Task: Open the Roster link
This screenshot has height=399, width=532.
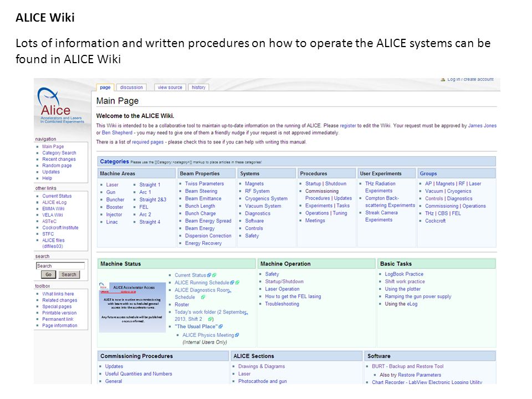Action: [182, 305]
